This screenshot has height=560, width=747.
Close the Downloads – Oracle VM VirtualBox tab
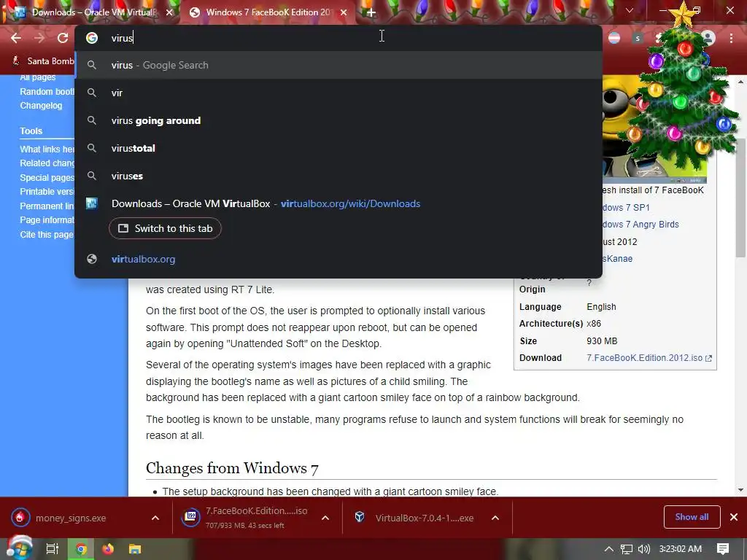coord(169,13)
